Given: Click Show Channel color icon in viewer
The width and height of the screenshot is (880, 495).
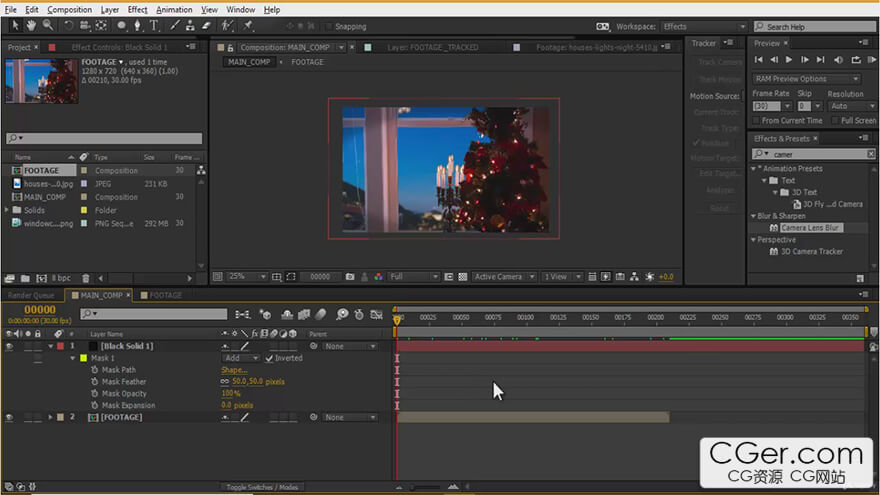Looking at the screenshot, I should click(378, 277).
